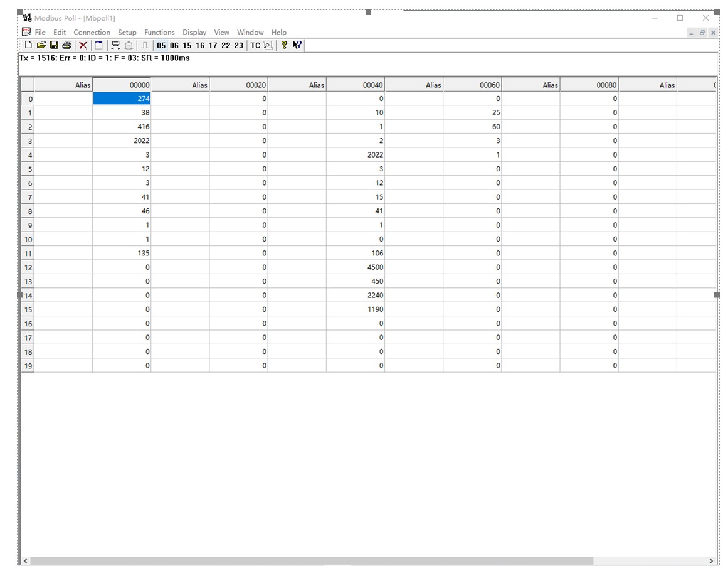Select cell with value 450
Viewport: 728px width, 566px height.
[x=356, y=281]
